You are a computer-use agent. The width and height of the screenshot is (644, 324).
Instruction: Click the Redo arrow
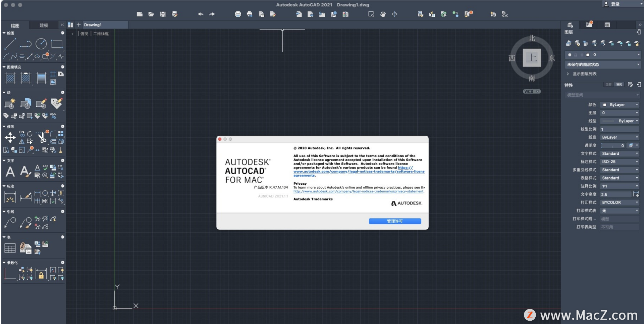pyautogui.click(x=212, y=14)
